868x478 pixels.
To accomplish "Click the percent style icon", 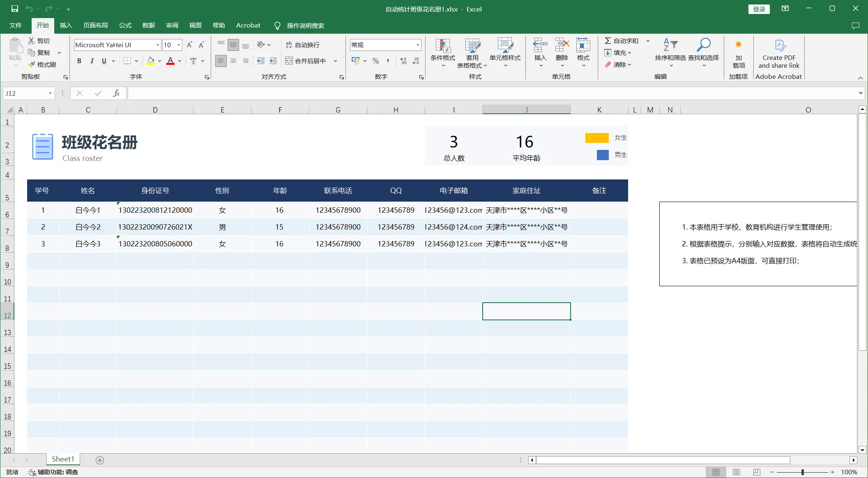I will click(x=375, y=61).
